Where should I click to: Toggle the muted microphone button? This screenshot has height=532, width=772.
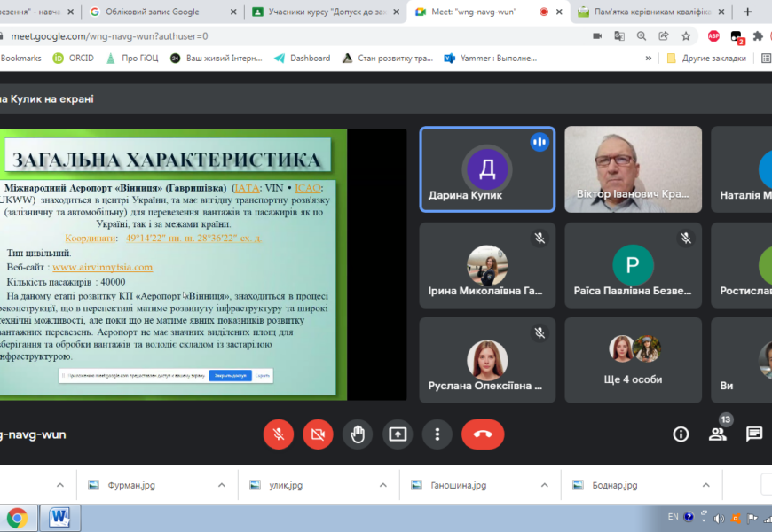tap(278, 434)
